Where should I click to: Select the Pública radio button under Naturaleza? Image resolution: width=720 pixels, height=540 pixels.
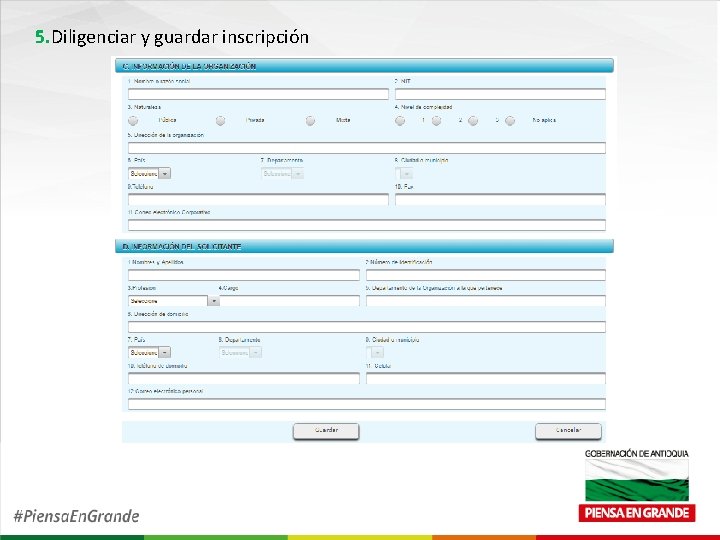click(133, 120)
